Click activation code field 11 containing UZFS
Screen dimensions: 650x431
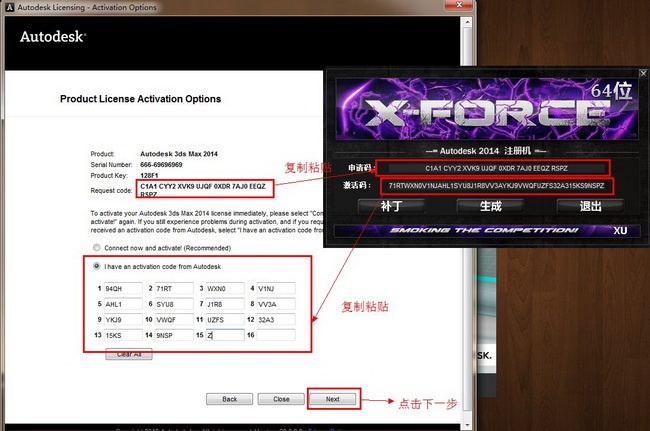pos(225,320)
